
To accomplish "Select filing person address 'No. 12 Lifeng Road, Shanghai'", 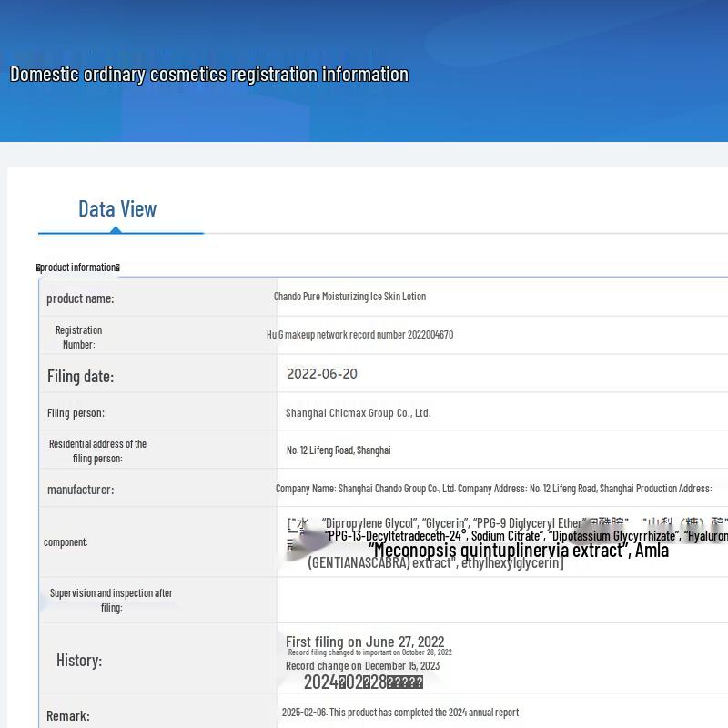I will (339, 450).
